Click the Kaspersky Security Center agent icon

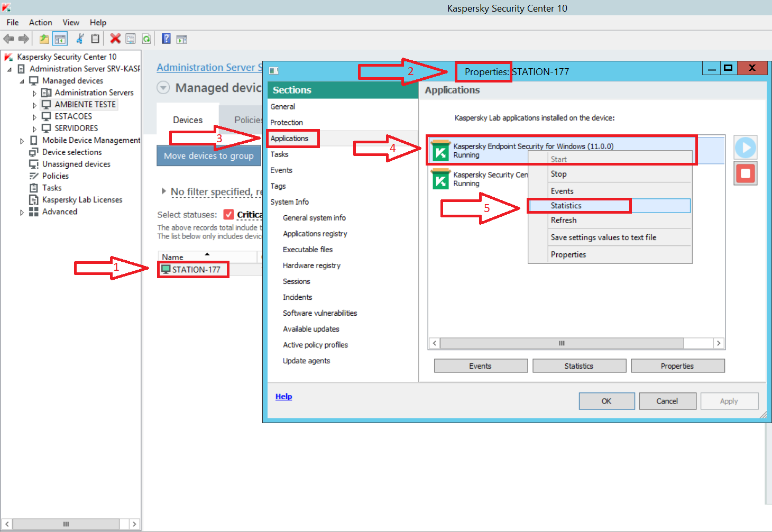(x=440, y=179)
